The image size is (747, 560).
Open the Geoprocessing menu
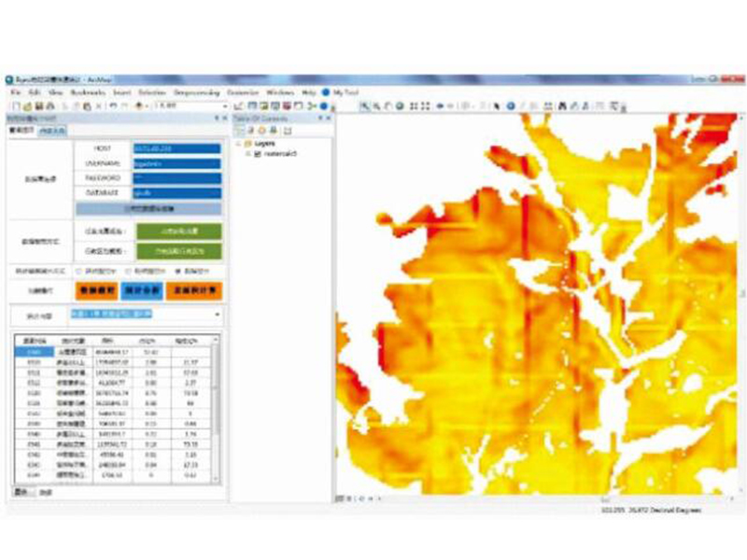click(x=196, y=92)
